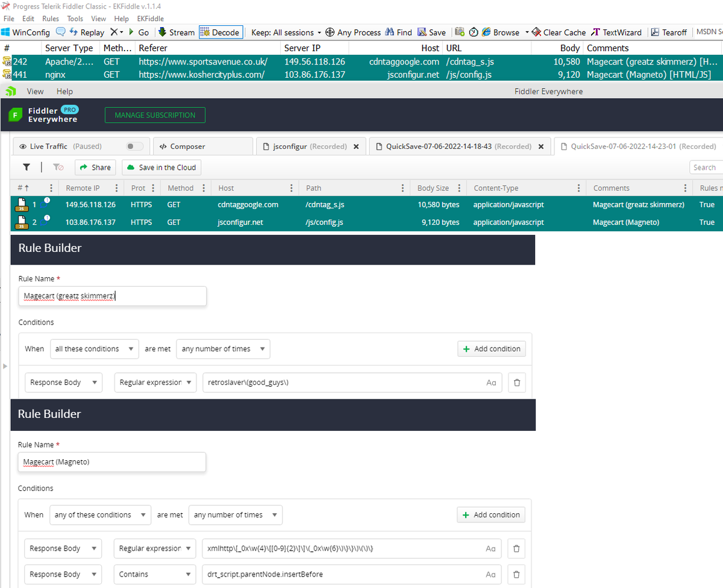Open the Browse dropdown arrow
Viewport: 723px width, 588px height.
pyautogui.click(x=527, y=33)
